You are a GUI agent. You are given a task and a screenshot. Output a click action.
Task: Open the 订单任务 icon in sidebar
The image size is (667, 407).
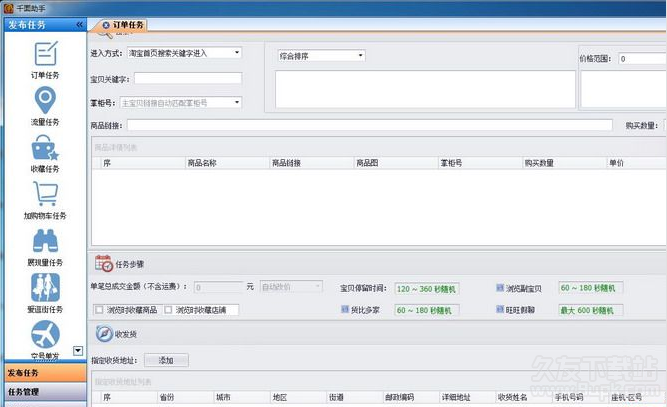click(x=46, y=54)
